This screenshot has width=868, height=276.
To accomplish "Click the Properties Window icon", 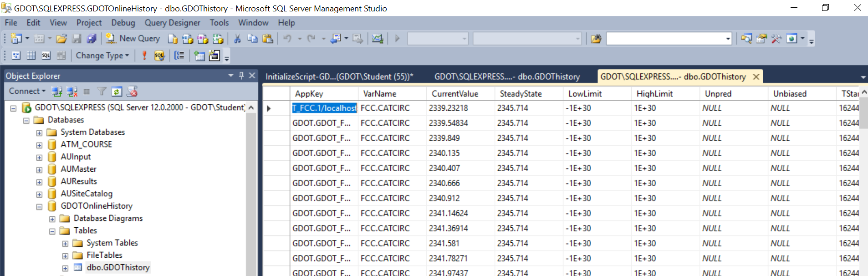I will (761, 39).
